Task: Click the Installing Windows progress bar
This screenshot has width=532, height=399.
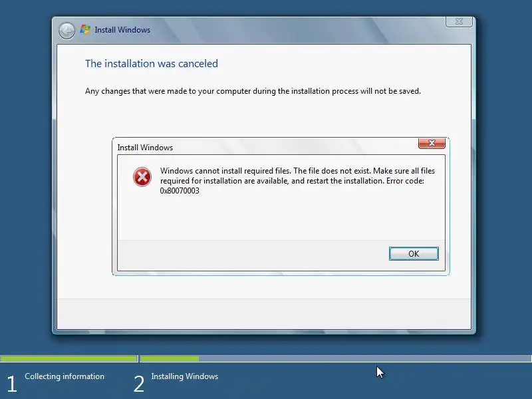Action: click(x=336, y=358)
